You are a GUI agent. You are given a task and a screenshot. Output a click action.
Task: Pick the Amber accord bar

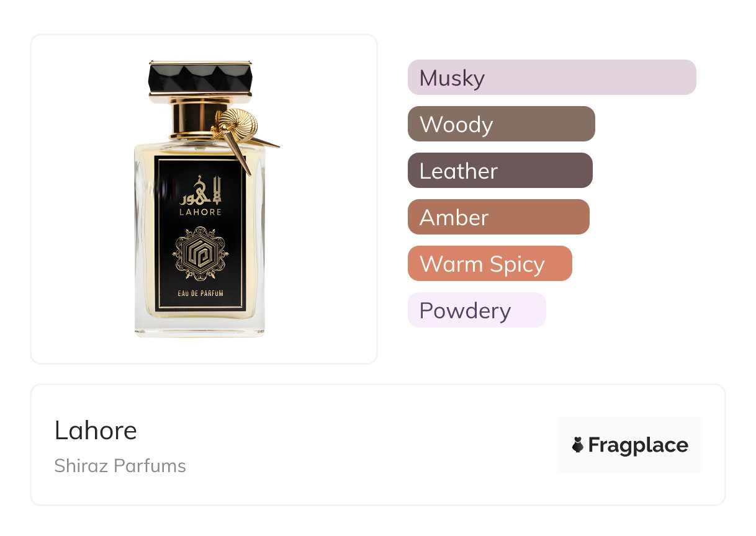pos(498,217)
